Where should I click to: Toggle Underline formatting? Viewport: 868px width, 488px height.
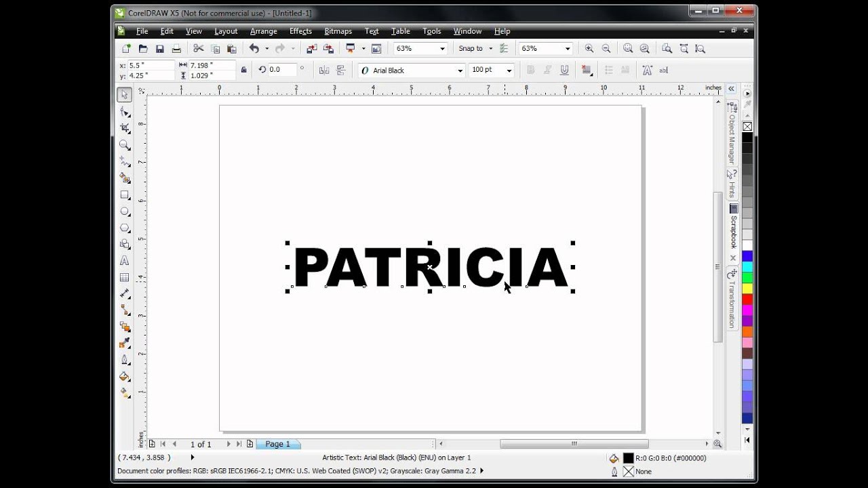[564, 70]
